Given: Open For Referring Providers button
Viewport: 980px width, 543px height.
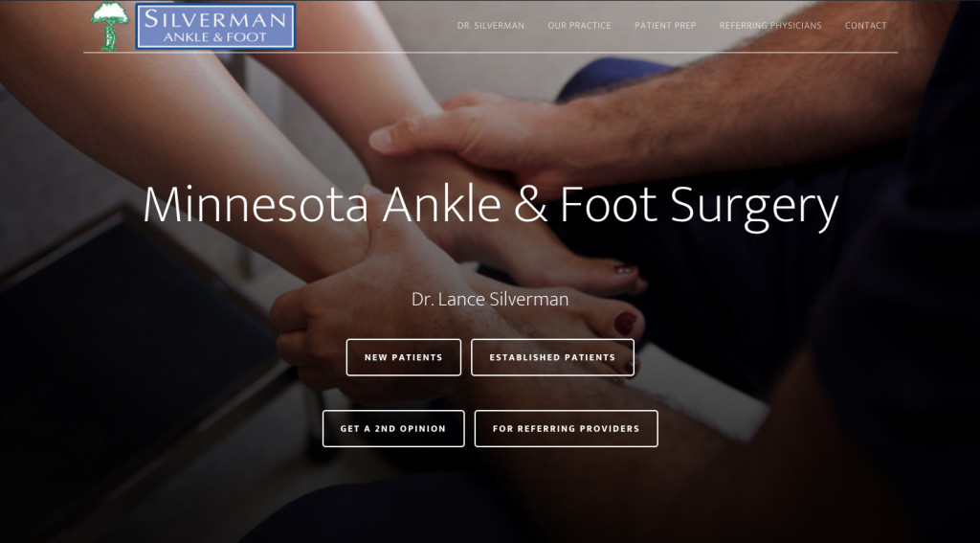Looking at the screenshot, I should click(567, 428).
